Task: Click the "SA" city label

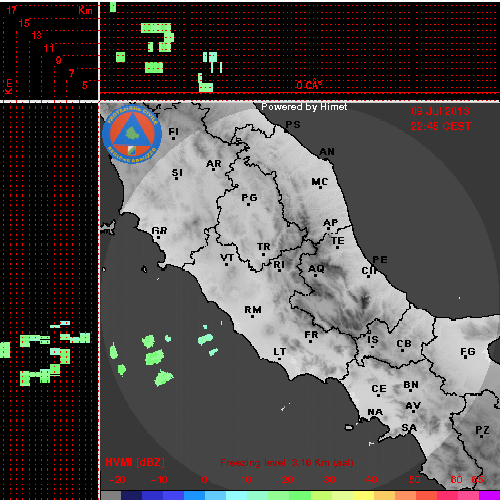Action: [409, 427]
